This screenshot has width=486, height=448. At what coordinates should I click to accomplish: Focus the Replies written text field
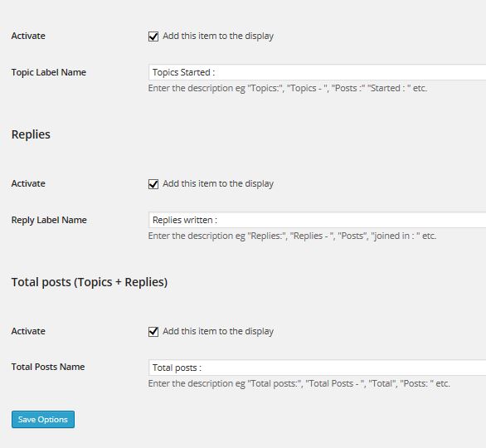pyautogui.click(x=317, y=220)
